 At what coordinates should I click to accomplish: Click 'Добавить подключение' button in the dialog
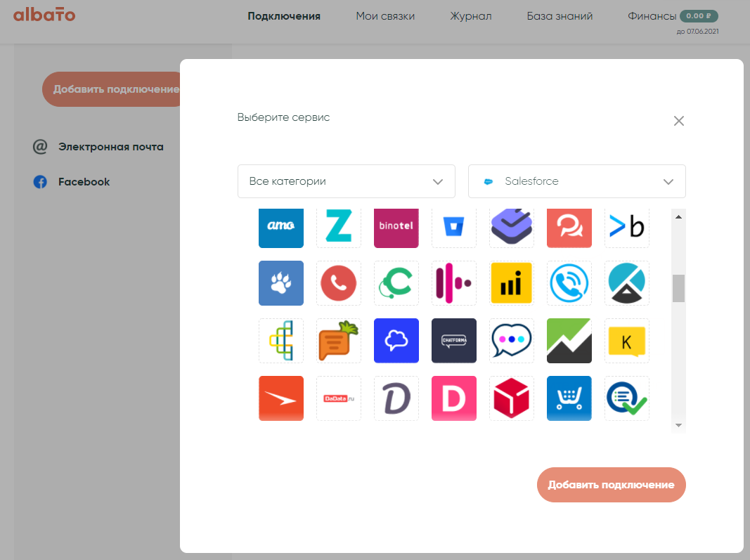tap(611, 485)
